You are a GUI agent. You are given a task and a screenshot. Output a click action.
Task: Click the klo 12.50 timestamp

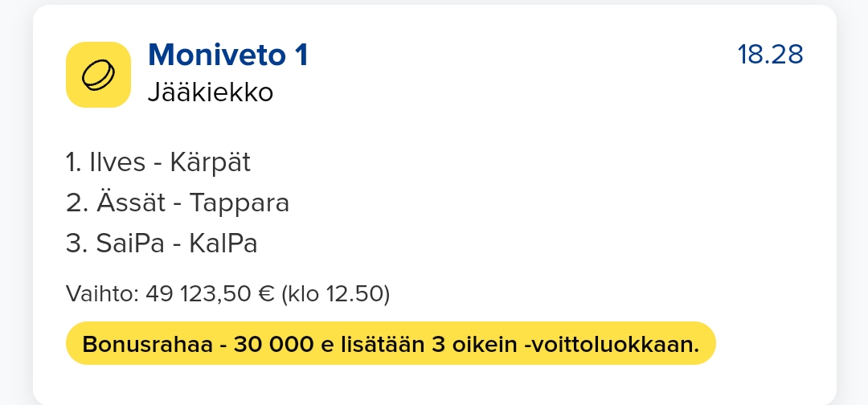(x=336, y=293)
